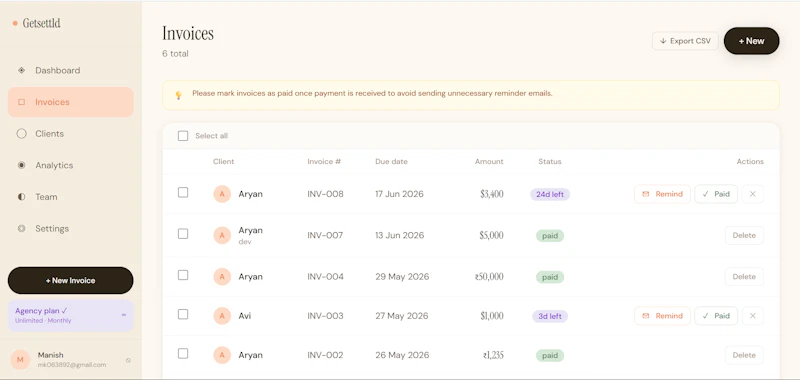Screen dimensions: 800x380
Task: Click the Client column header
Action: (x=223, y=161)
